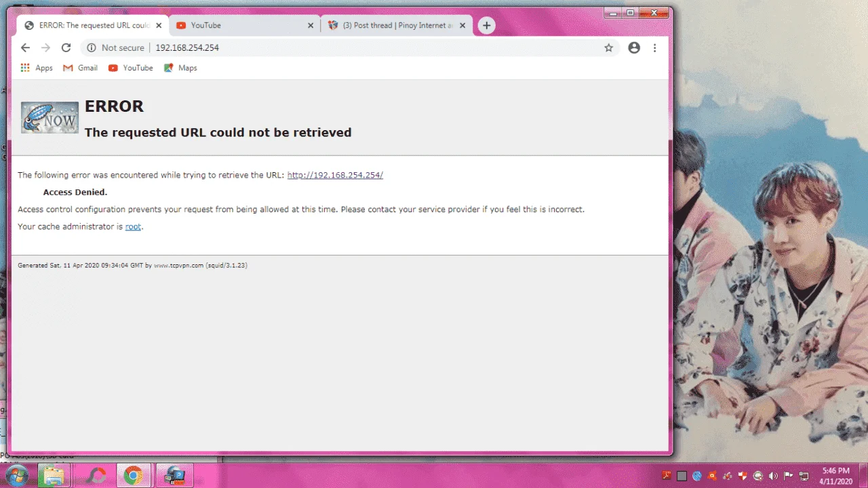This screenshot has height=488, width=868.
Task: Open the Action Center flag icon
Action: point(788,476)
